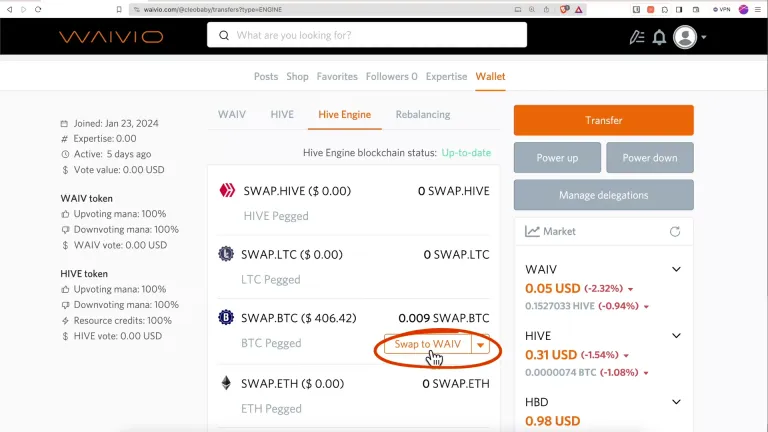This screenshot has width=768, height=432.
Task: Open the notifications bell icon
Action: 659,37
